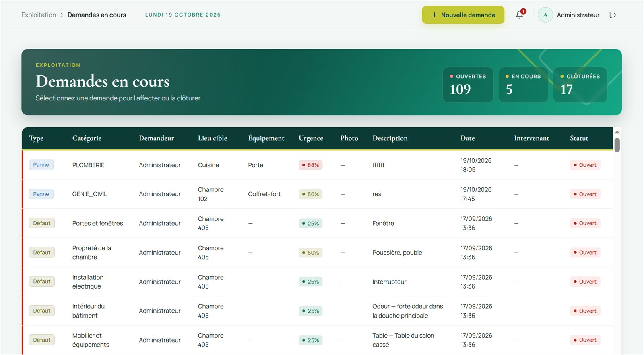Click the Mobilier et équipements category cell
Screen dimensions: 644x355
pyautogui.click(x=91, y=340)
